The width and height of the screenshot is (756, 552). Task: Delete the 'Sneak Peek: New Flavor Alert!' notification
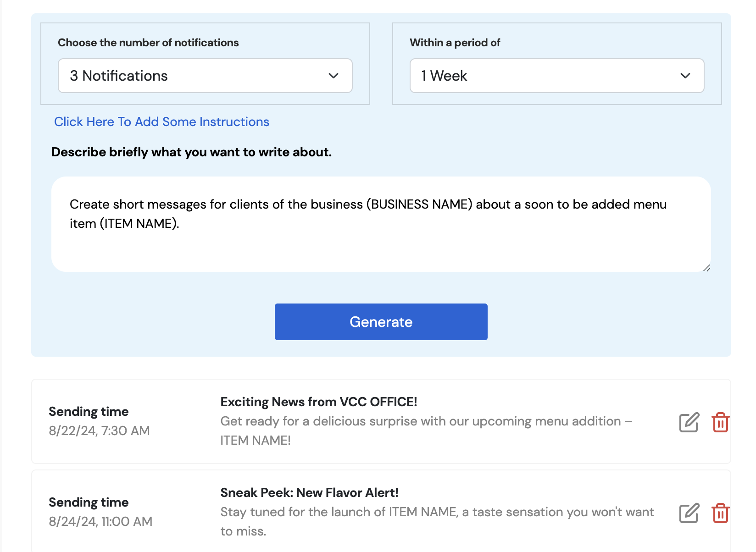721,513
